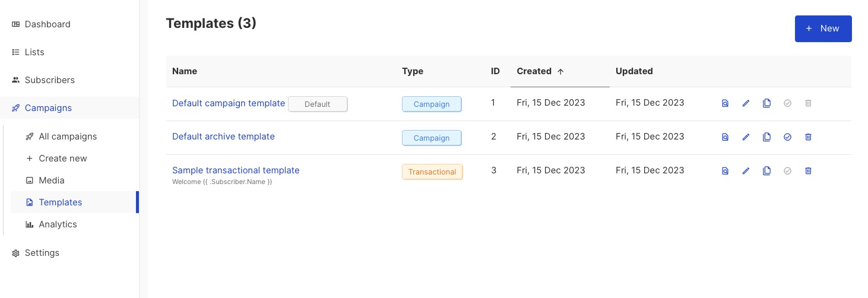Click 'Welcome {{ .Subscriber.Name }}' subject text

coord(222,182)
